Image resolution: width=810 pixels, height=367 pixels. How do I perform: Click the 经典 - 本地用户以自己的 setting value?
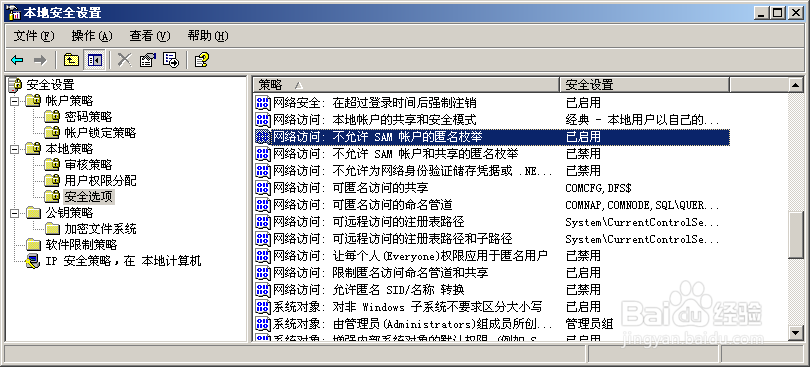pos(642,120)
